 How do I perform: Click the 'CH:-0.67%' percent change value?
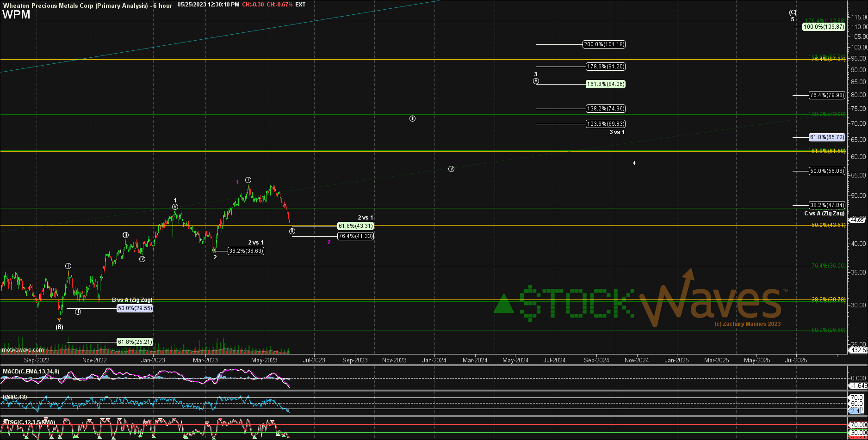click(280, 5)
